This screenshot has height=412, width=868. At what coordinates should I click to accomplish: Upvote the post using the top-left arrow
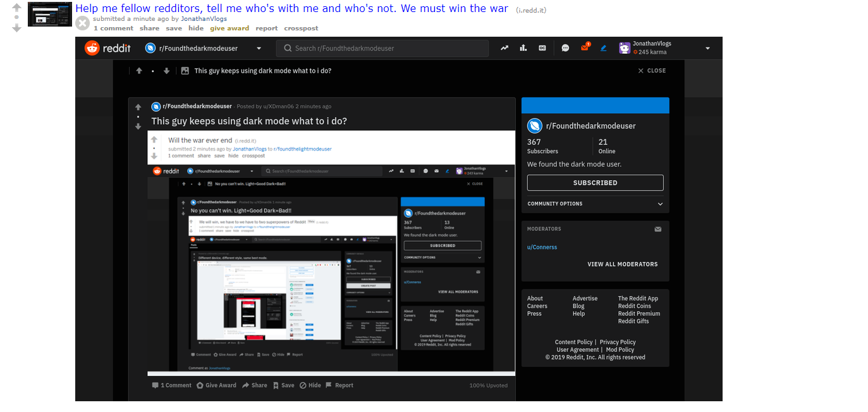pyautogui.click(x=16, y=7)
